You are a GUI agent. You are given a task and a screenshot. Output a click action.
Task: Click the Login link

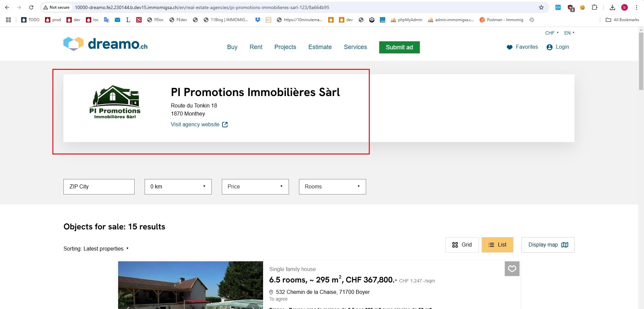558,47
